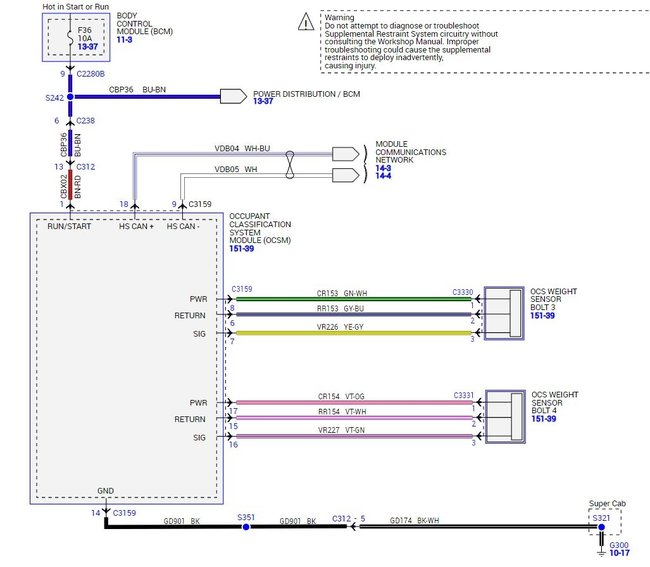650x567 pixels.
Task: Click the Power Distribution off-page connector arrow
Action: pos(233,96)
